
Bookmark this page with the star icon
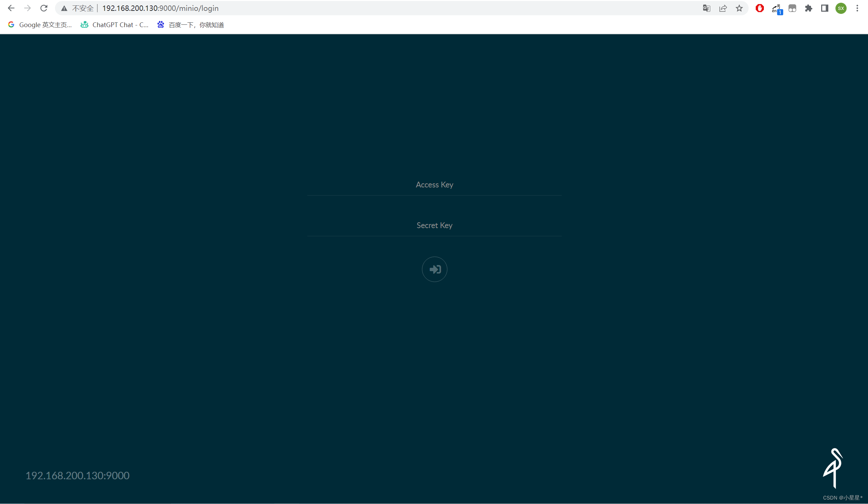tap(739, 8)
